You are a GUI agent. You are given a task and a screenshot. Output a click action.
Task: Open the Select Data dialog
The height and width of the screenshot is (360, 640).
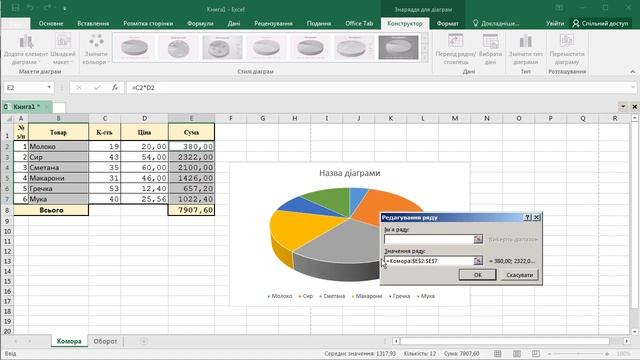coord(490,49)
